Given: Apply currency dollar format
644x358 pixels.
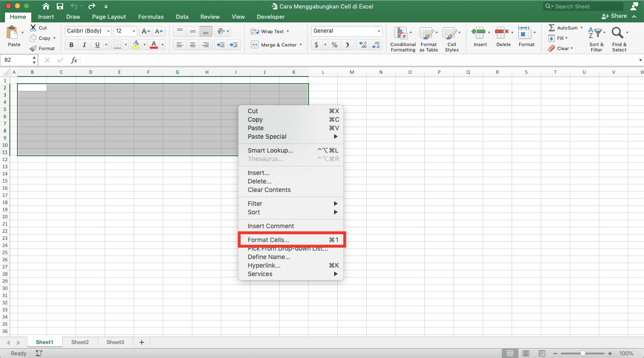Looking at the screenshot, I should tap(317, 45).
